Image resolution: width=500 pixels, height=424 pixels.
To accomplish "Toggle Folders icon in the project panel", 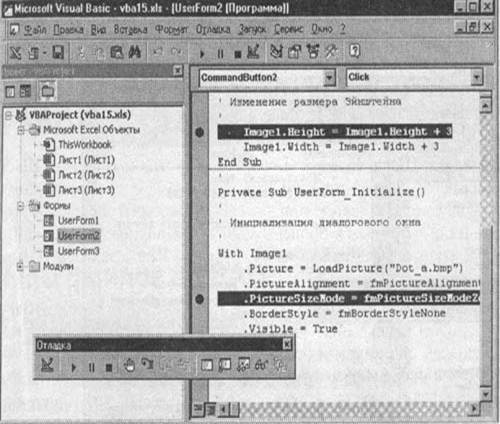I will click(47, 91).
